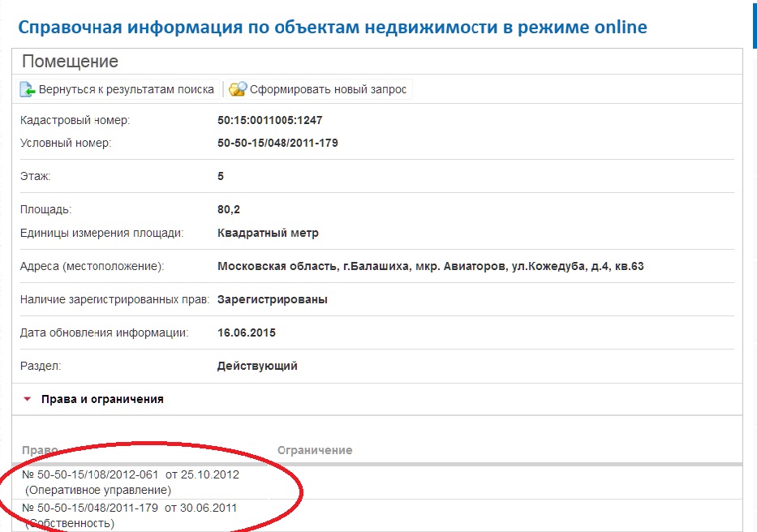Click the update date 16.06.2015
Image resolution: width=757 pixels, height=532 pixels.
click(x=247, y=332)
